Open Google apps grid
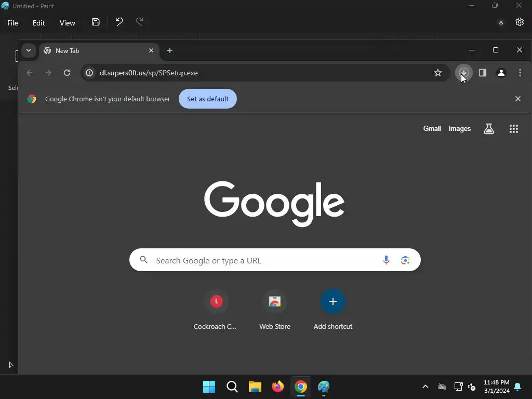The image size is (532, 399). point(514,129)
